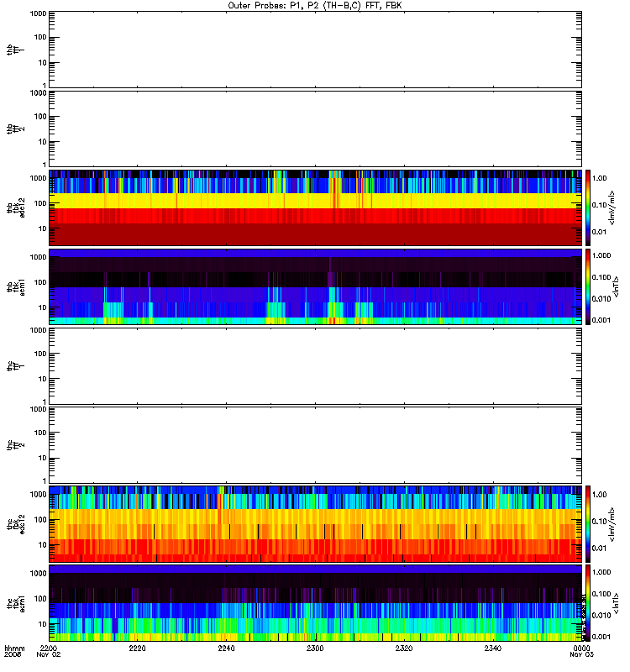Viewport: 630px width, 672px height.
Task: Select the empty thc fff 2 panel
Action: [316, 445]
